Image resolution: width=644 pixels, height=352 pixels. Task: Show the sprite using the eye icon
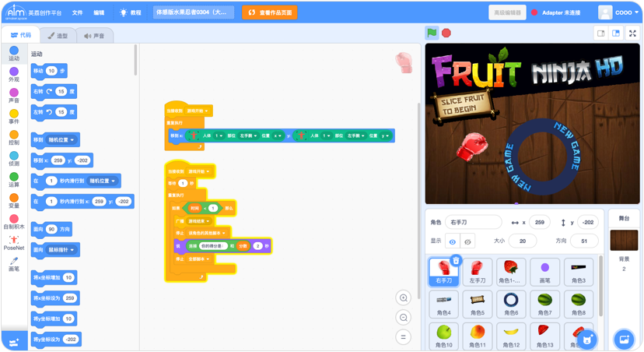point(452,241)
